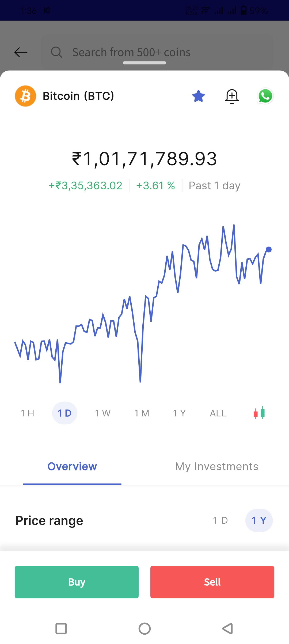This screenshot has height=644, width=289.
Task: Tap the Android home navigation button
Action: click(144, 628)
